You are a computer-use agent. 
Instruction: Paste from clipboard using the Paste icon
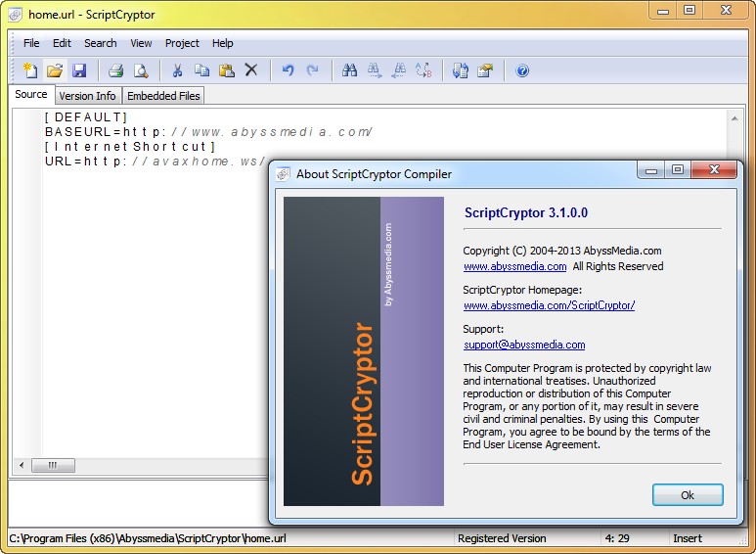pyautogui.click(x=227, y=70)
